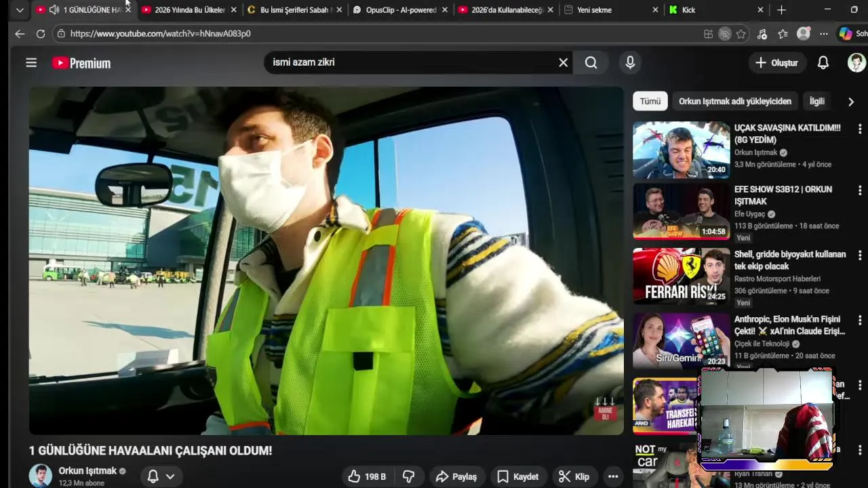The height and width of the screenshot is (488, 868).
Task: Share the video via Paylaş
Action: 456,476
